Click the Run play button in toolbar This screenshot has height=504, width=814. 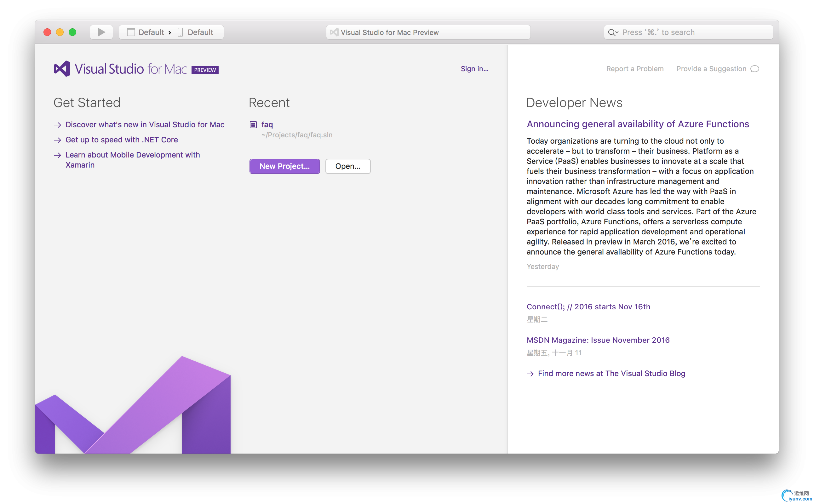coord(101,32)
